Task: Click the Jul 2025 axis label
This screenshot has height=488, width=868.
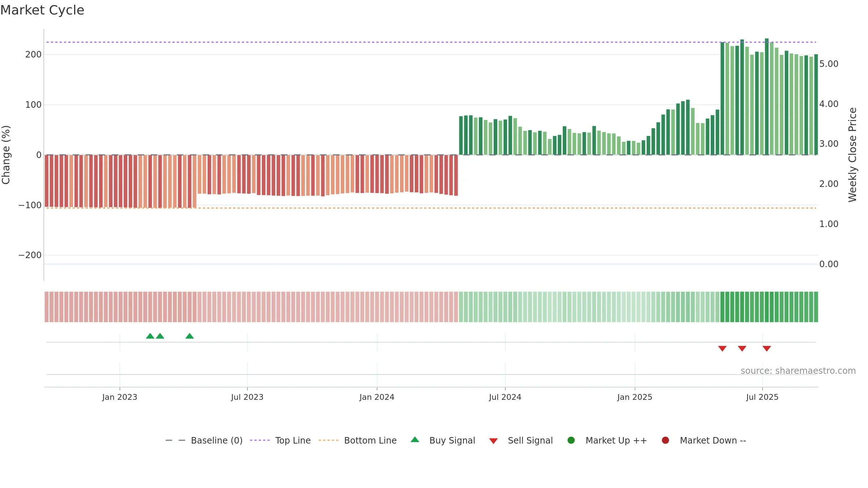Action: (x=762, y=397)
